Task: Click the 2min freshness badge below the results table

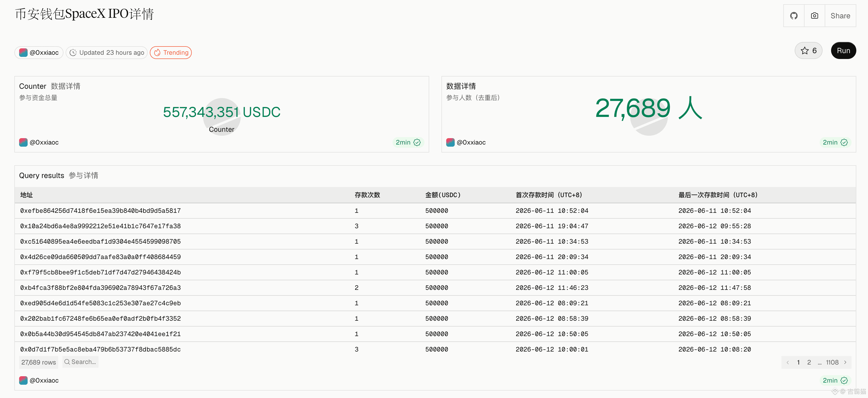Action: click(x=835, y=380)
